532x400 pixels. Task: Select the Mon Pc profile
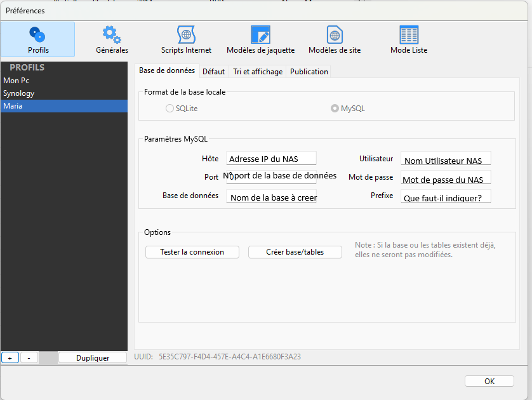click(64, 81)
